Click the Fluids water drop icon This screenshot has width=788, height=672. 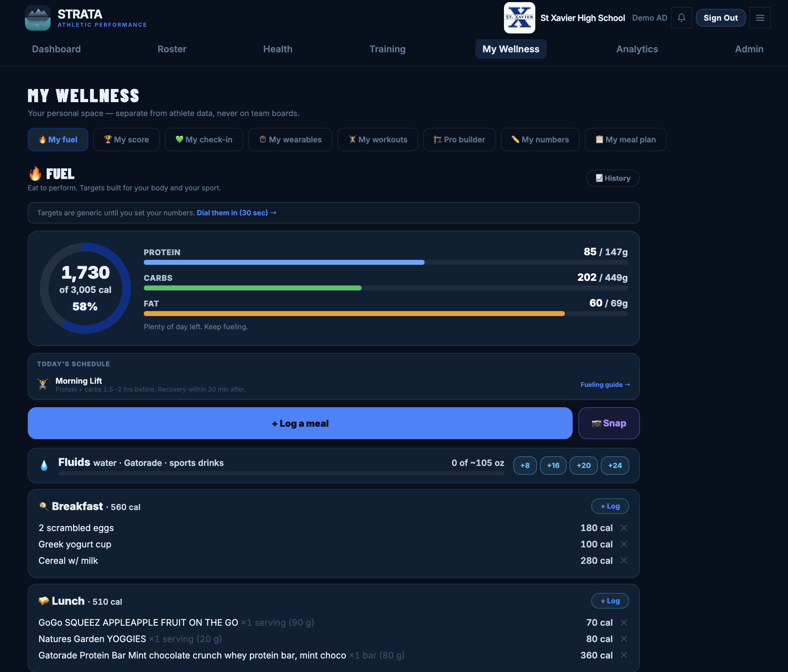[x=44, y=465]
